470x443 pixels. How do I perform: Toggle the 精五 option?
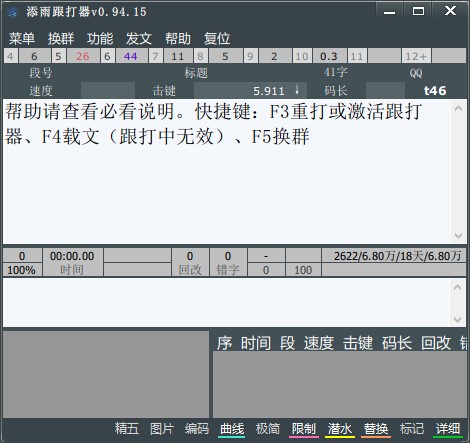click(127, 428)
